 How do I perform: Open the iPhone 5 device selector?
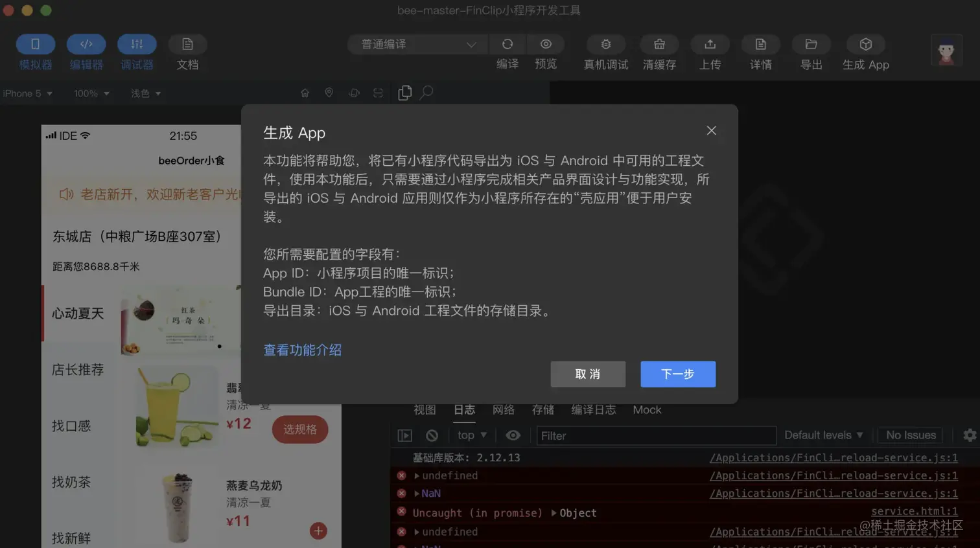coord(25,93)
